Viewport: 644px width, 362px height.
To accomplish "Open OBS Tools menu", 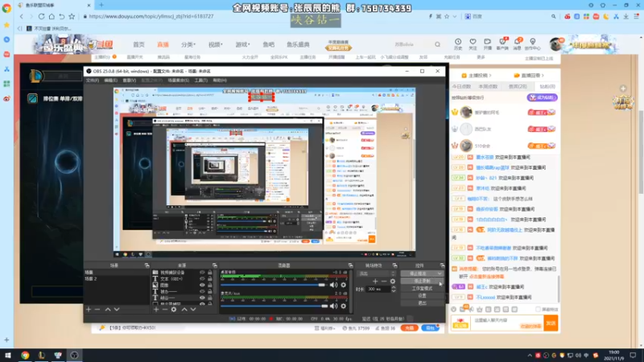I will (200, 80).
